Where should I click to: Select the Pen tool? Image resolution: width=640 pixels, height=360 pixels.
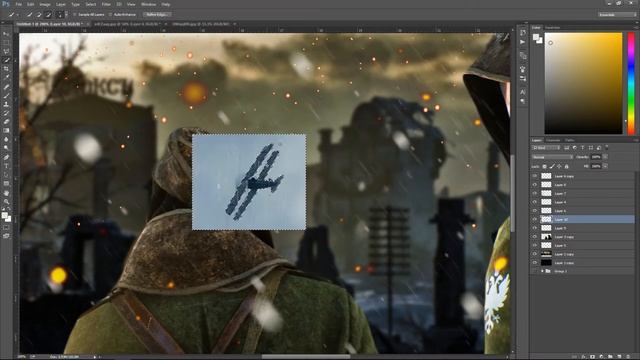[x=6, y=157]
